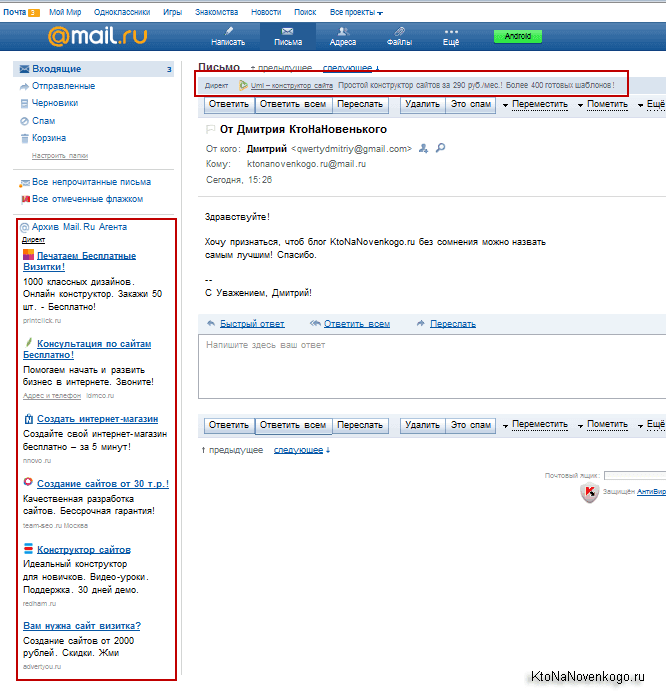Viewport: 666px width, 700px height.
Task: Click the @mail.ru logo
Action: tap(97, 36)
